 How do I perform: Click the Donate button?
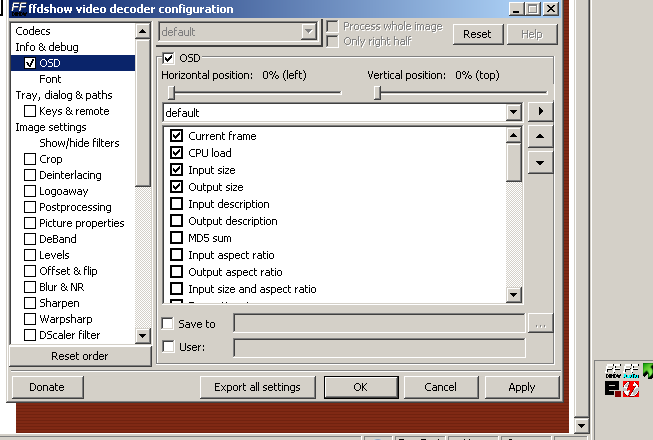tap(47, 387)
